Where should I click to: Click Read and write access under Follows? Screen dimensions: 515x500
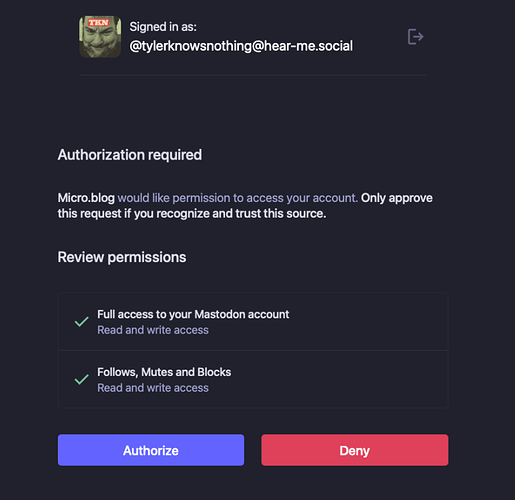tap(153, 388)
